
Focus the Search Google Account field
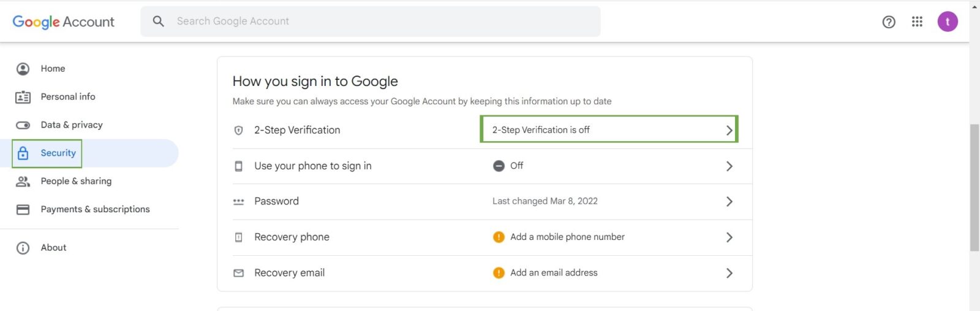click(380, 21)
